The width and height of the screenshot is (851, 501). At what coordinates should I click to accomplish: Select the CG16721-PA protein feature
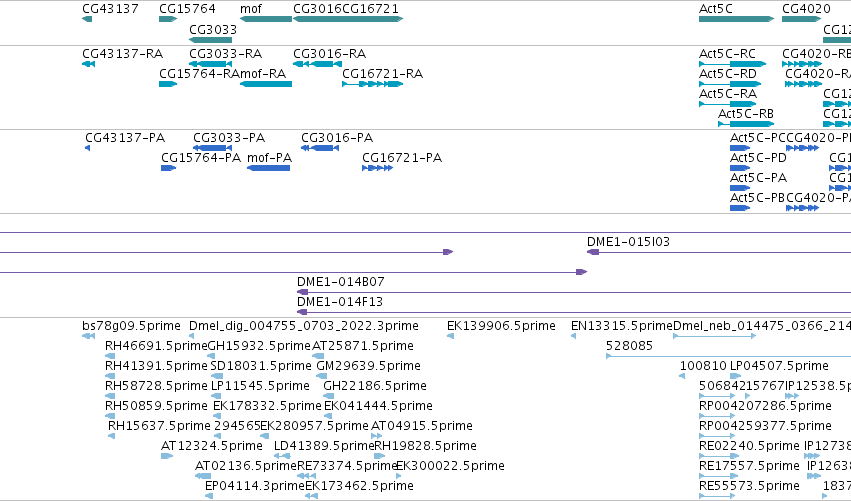[378, 169]
